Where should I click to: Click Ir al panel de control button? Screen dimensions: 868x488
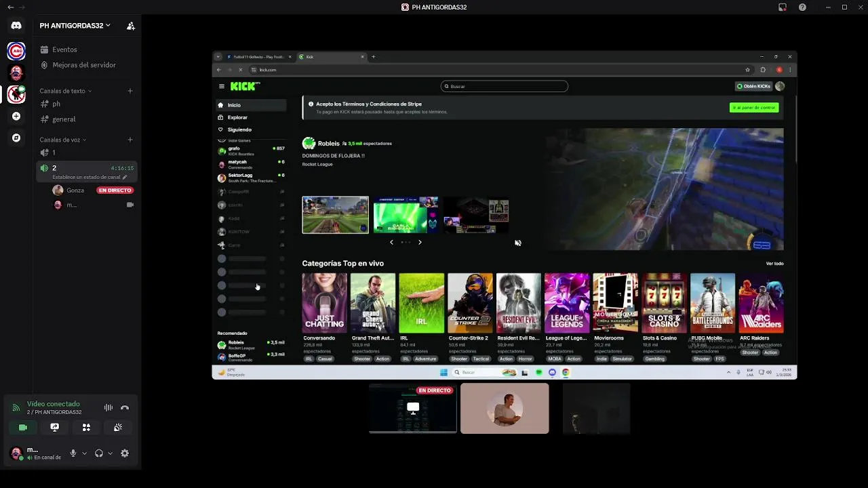click(x=754, y=108)
